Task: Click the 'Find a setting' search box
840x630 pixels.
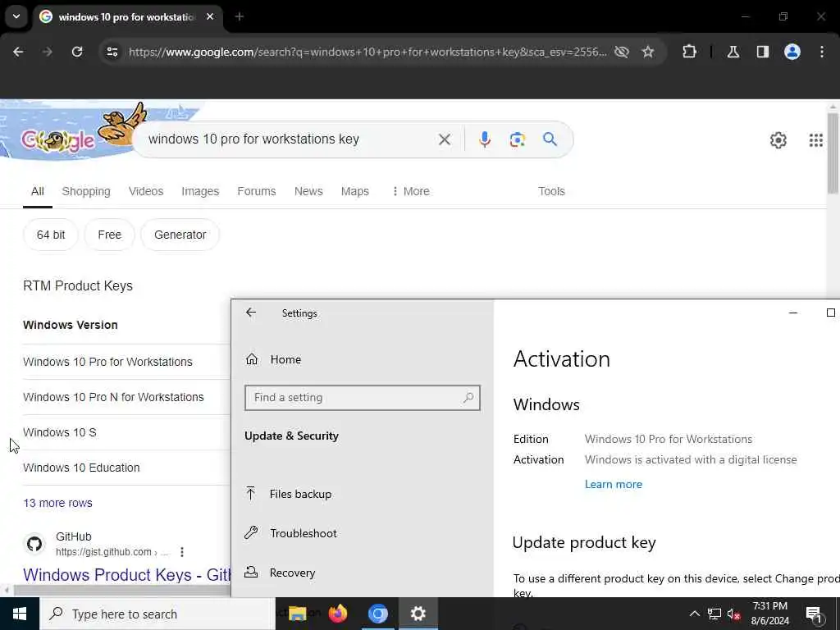Action: click(362, 398)
